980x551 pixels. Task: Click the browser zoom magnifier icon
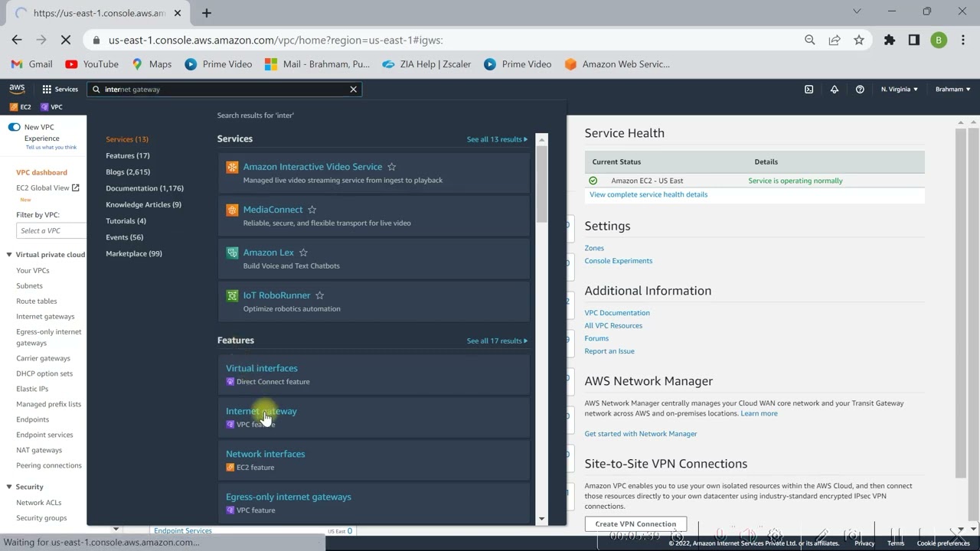[810, 40]
